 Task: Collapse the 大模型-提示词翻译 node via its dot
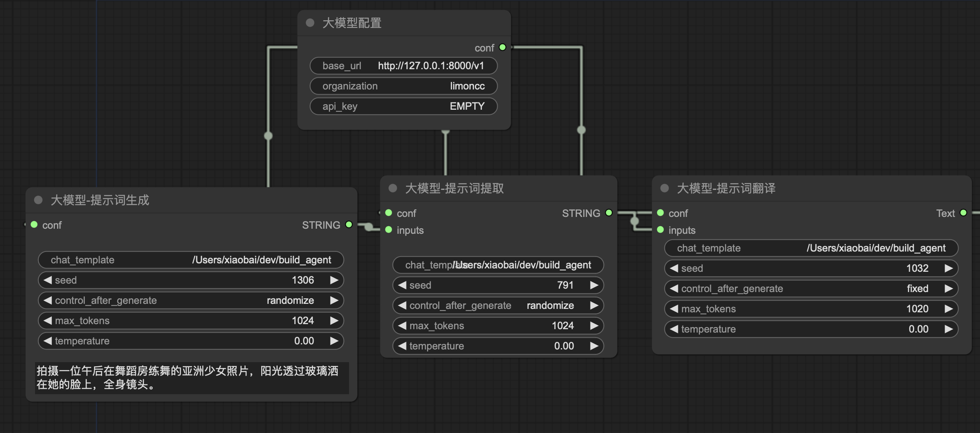(x=665, y=188)
